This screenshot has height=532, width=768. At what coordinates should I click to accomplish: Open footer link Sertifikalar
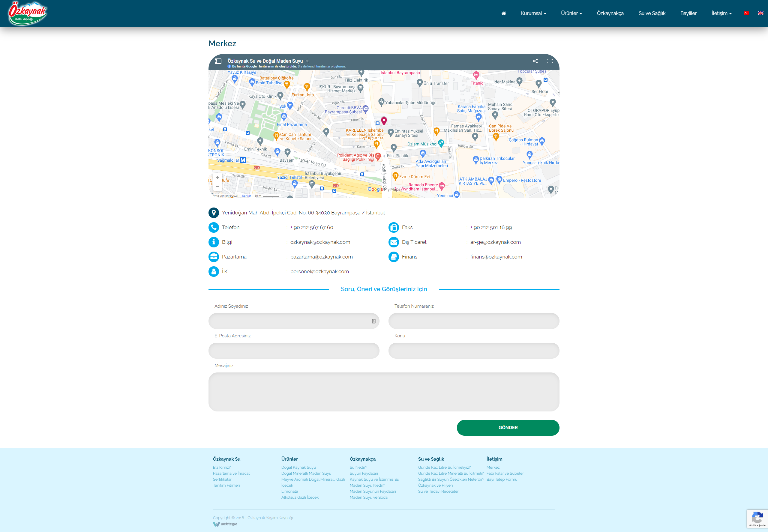tap(222, 479)
